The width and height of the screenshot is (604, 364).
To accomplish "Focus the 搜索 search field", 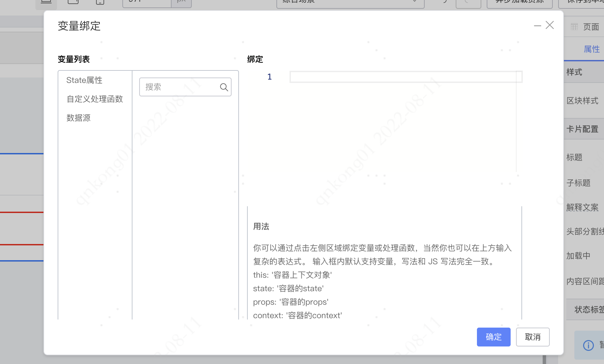I will pyautogui.click(x=185, y=87).
